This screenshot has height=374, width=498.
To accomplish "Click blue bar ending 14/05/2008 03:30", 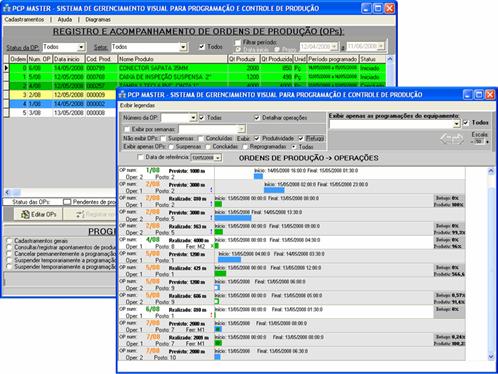I will click(x=229, y=260).
